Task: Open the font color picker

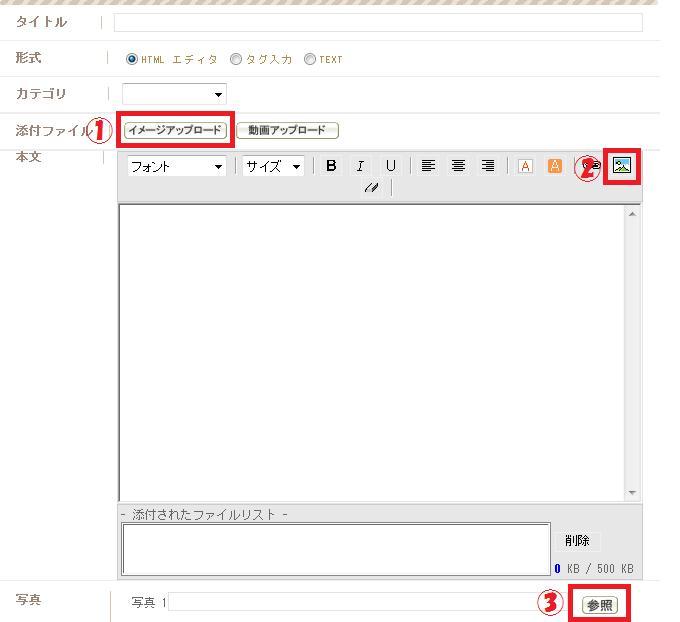Action: pyautogui.click(x=525, y=166)
